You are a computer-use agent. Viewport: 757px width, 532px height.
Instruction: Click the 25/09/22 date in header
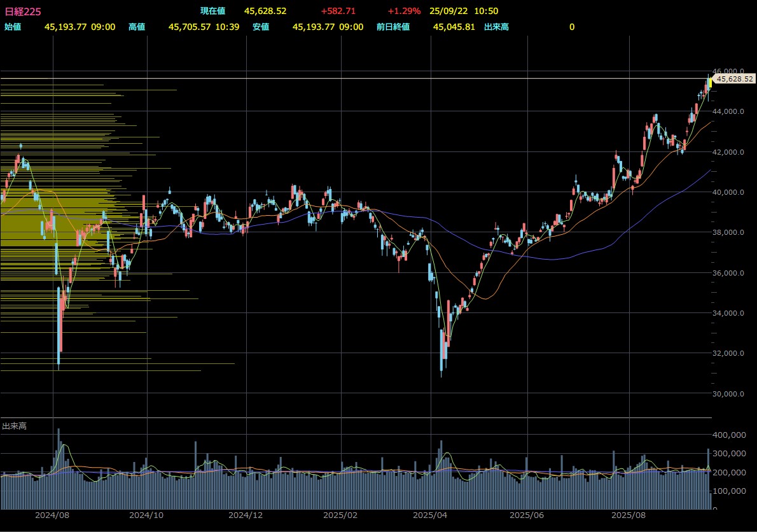tap(448, 11)
